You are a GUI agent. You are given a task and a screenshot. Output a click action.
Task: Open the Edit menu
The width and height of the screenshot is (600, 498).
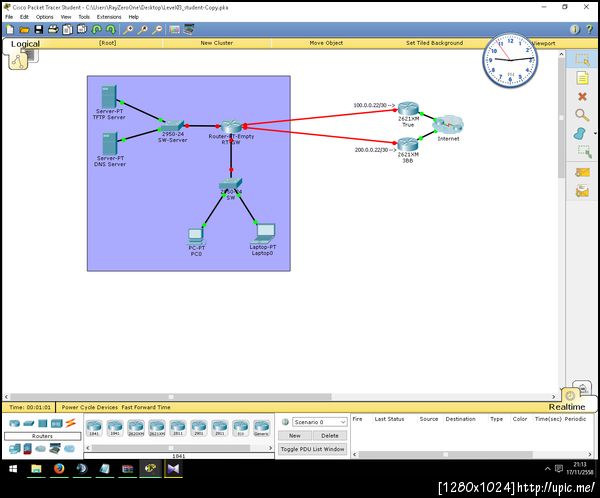[24, 17]
